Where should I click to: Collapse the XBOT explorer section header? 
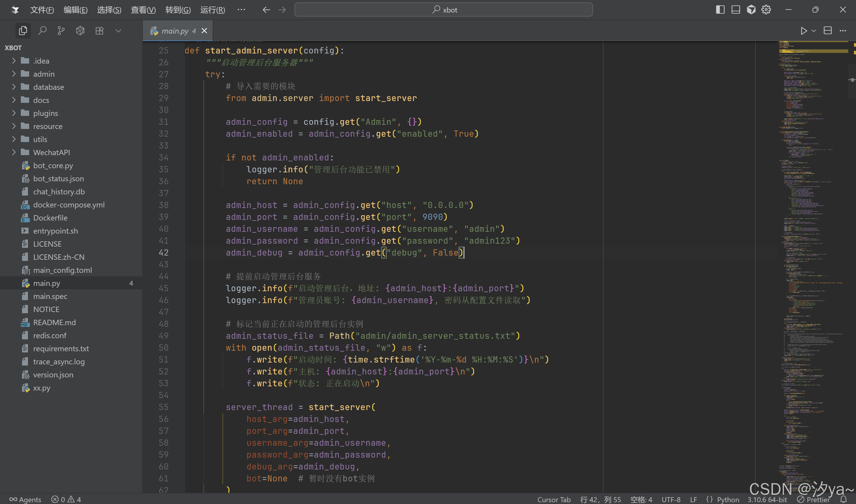[71, 48]
